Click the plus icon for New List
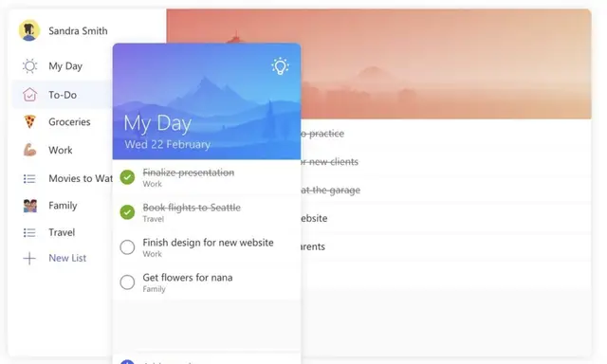Image resolution: width=607 pixels, height=364 pixels. click(29, 259)
